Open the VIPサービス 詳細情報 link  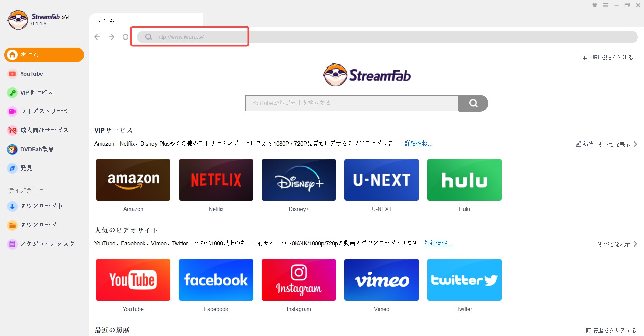[419, 144]
